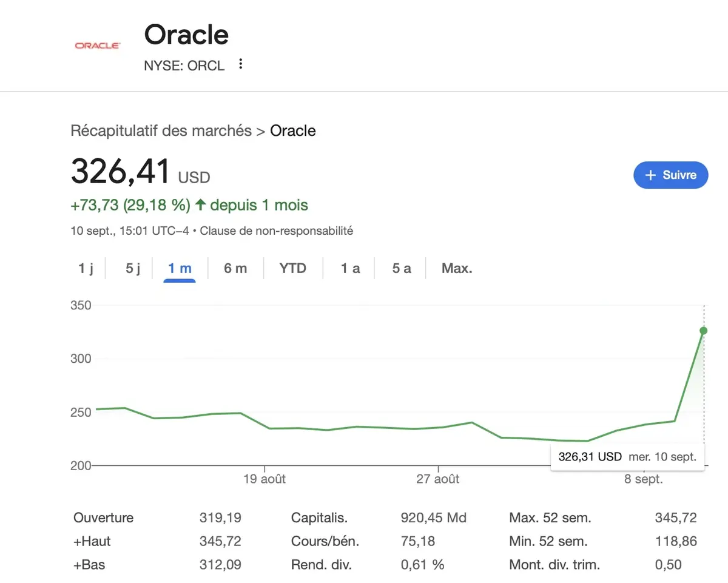Open the 5 a chart period
Viewport: 728px width, 583px height.
tap(400, 268)
